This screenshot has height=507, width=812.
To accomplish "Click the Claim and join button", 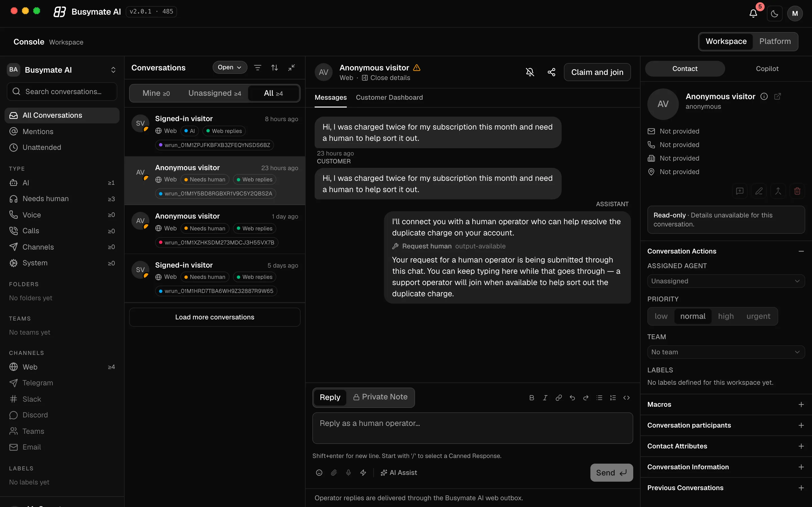I will click(x=597, y=72).
